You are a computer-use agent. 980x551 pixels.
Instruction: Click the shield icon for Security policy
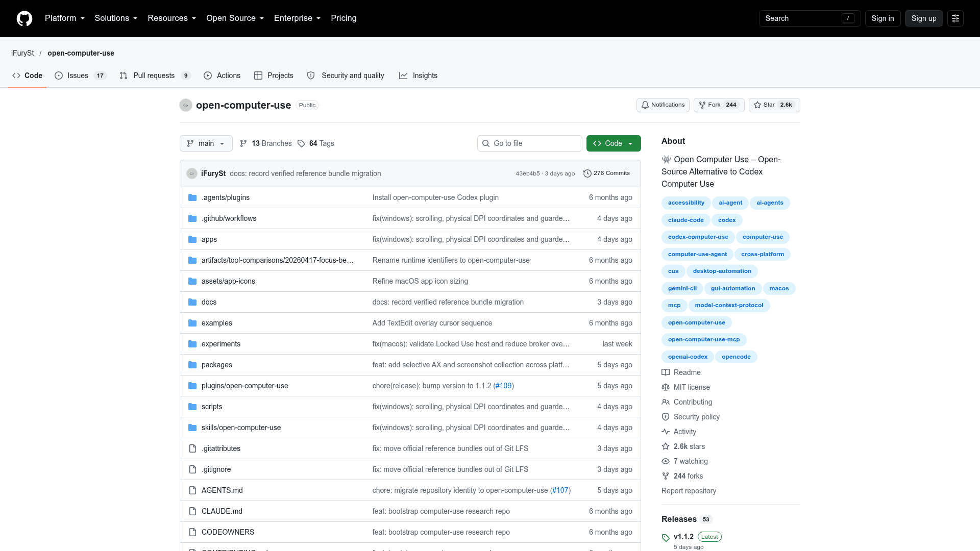pyautogui.click(x=666, y=417)
